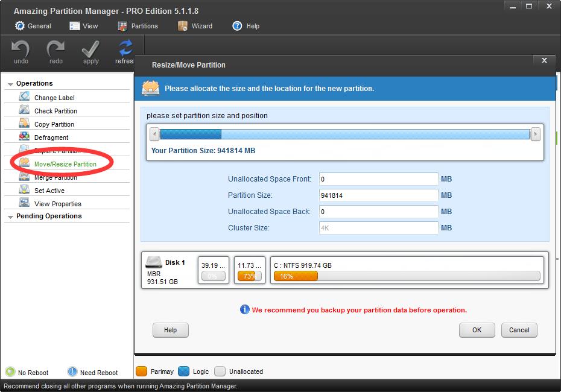Image resolution: width=561 pixels, height=392 pixels.
Task: Click the Unallocated Space Front field
Action: tap(378, 179)
